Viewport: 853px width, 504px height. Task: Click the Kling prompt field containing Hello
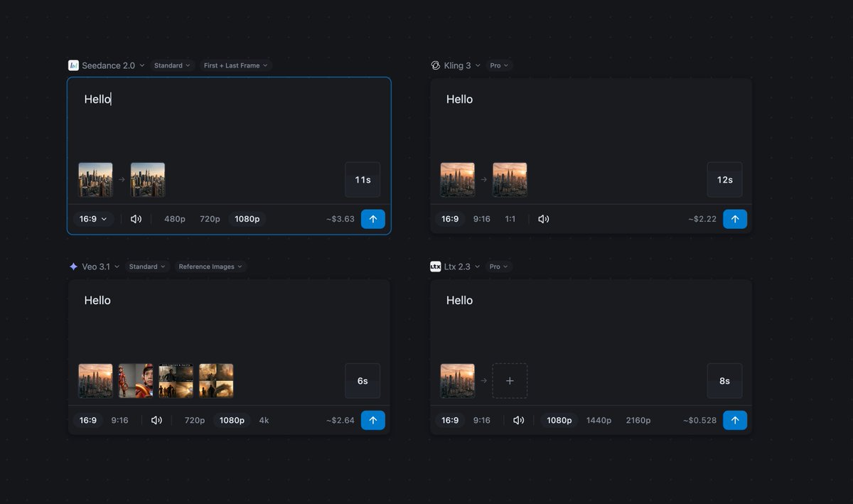[x=591, y=119]
